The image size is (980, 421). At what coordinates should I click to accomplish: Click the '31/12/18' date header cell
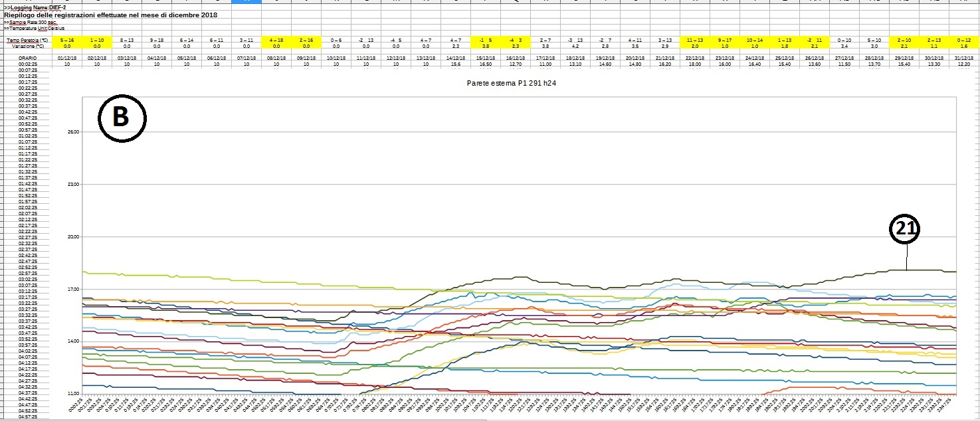pyautogui.click(x=965, y=58)
